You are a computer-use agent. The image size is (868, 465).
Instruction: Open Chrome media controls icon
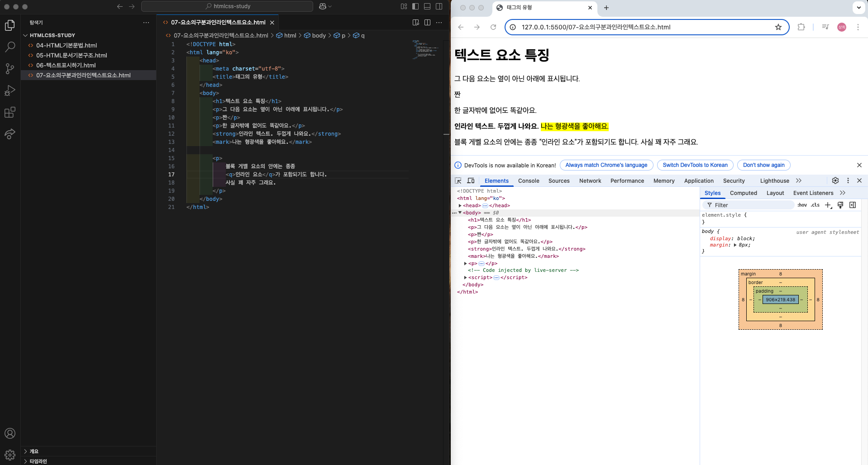coord(825,27)
